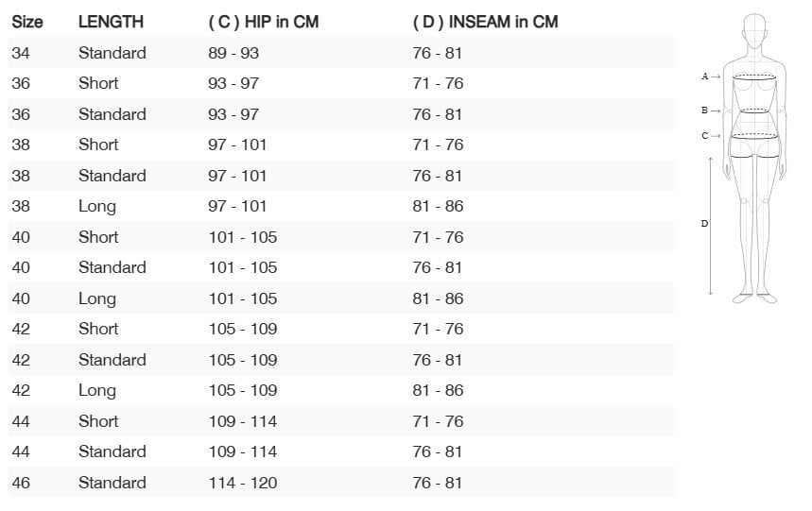Click the LENGTH column header

pos(111,23)
